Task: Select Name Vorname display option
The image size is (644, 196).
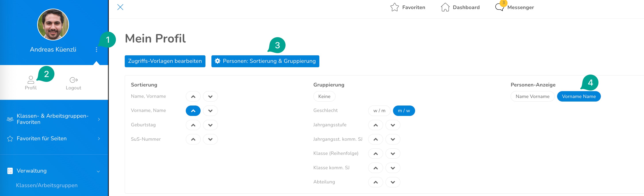Action: [533, 96]
